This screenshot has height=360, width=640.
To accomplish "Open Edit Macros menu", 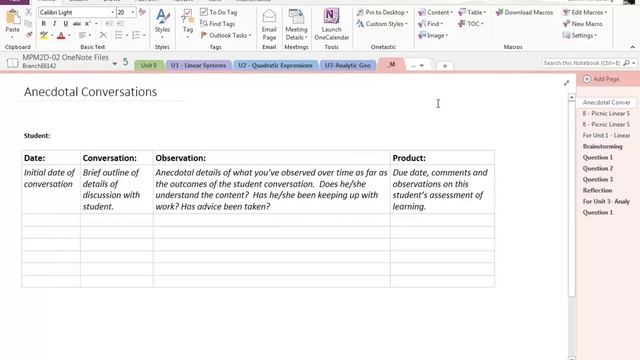I will tap(585, 12).
